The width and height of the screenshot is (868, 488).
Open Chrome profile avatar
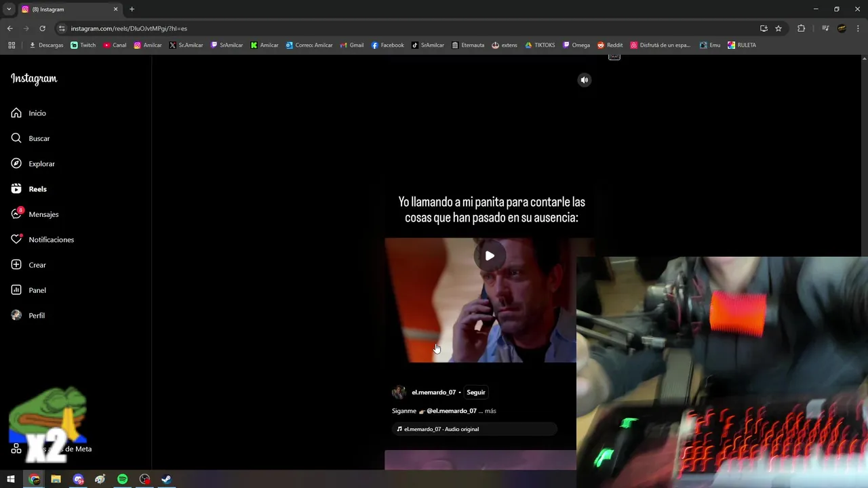pyautogui.click(x=842, y=28)
